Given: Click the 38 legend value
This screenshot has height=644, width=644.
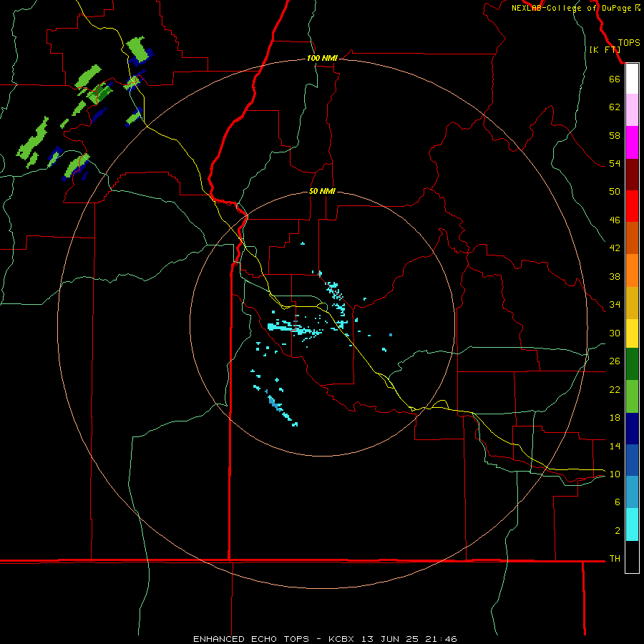Looking at the screenshot, I should tap(615, 276).
